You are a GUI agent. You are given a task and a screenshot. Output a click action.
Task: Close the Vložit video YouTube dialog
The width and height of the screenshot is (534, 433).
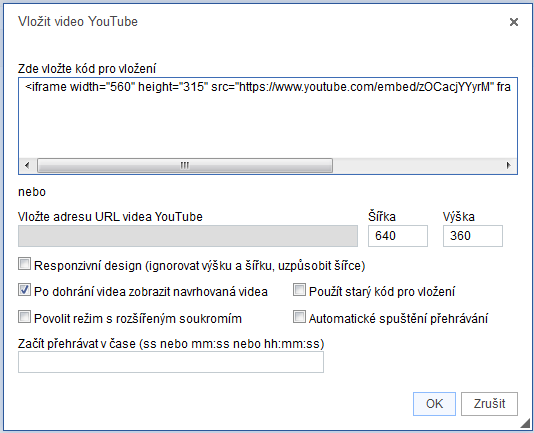[514, 22]
